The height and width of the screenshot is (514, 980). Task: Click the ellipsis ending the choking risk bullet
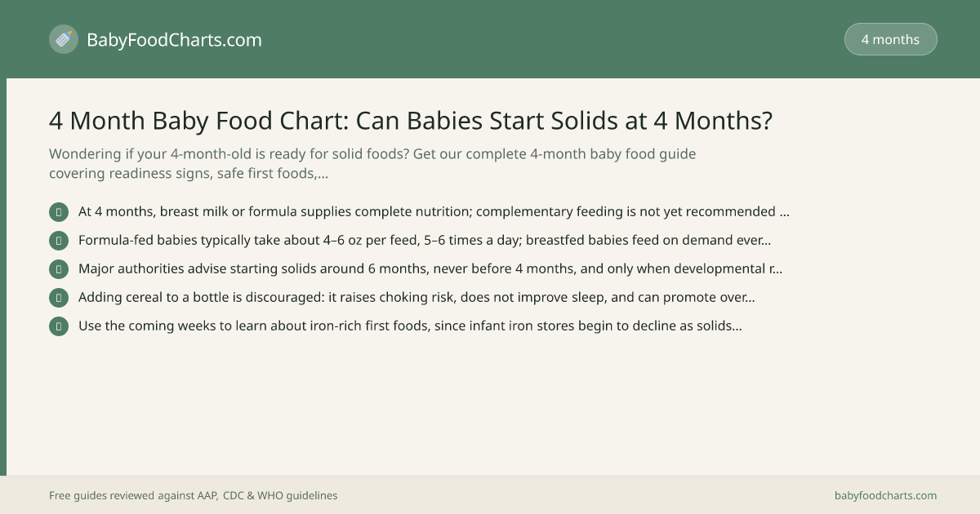[x=749, y=298]
